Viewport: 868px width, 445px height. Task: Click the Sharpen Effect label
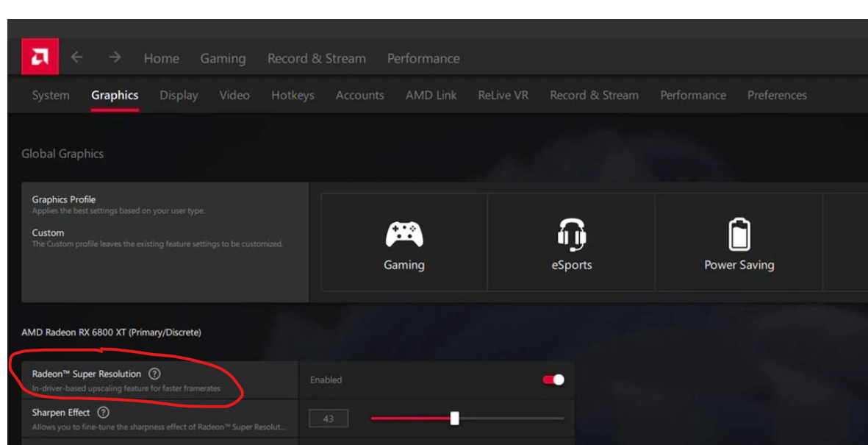tap(61, 413)
